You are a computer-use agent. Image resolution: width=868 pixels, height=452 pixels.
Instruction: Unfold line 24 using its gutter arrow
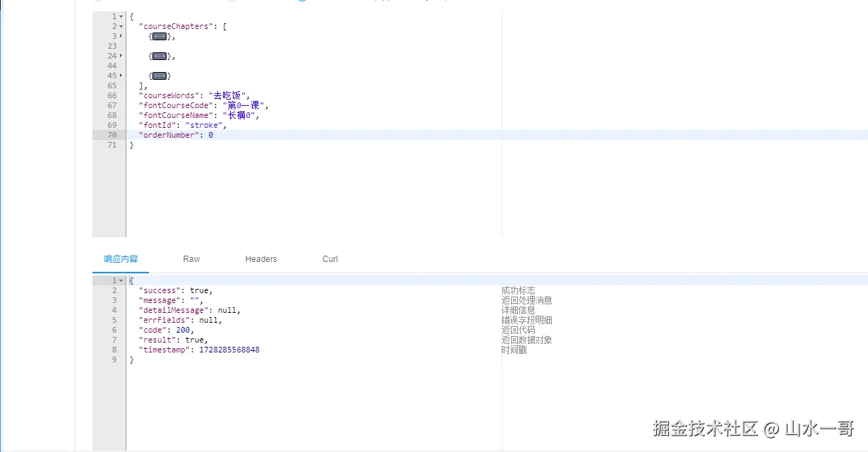[121, 56]
